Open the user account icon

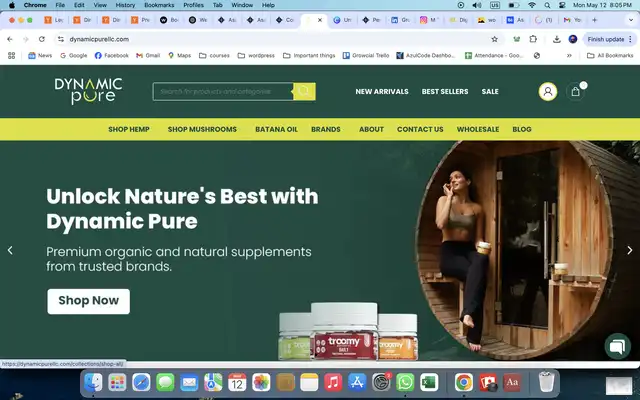(x=548, y=91)
